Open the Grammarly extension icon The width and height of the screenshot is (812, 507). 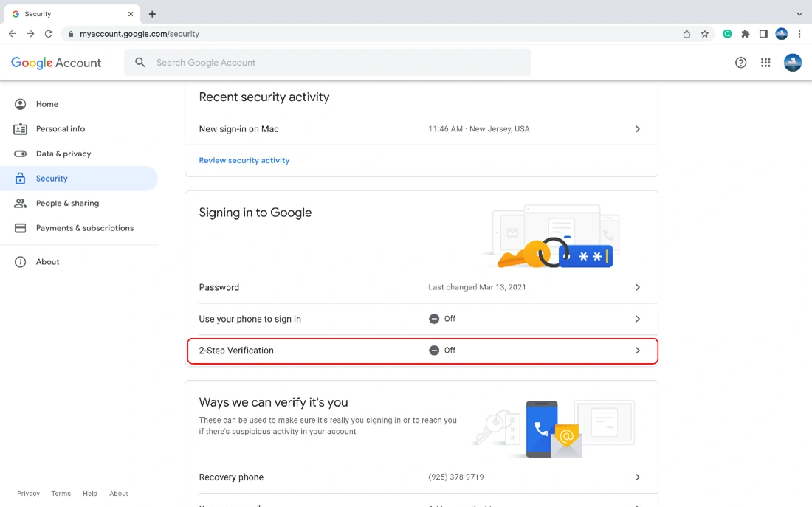click(x=728, y=34)
